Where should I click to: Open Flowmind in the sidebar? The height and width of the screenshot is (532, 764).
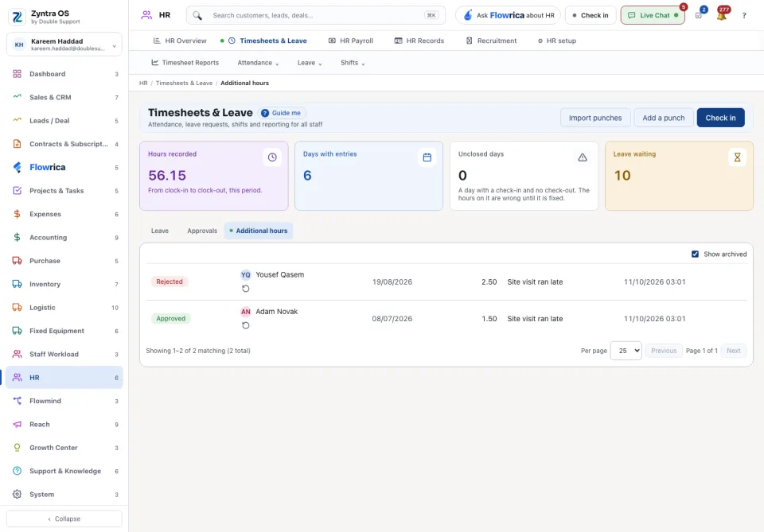(64, 401)
